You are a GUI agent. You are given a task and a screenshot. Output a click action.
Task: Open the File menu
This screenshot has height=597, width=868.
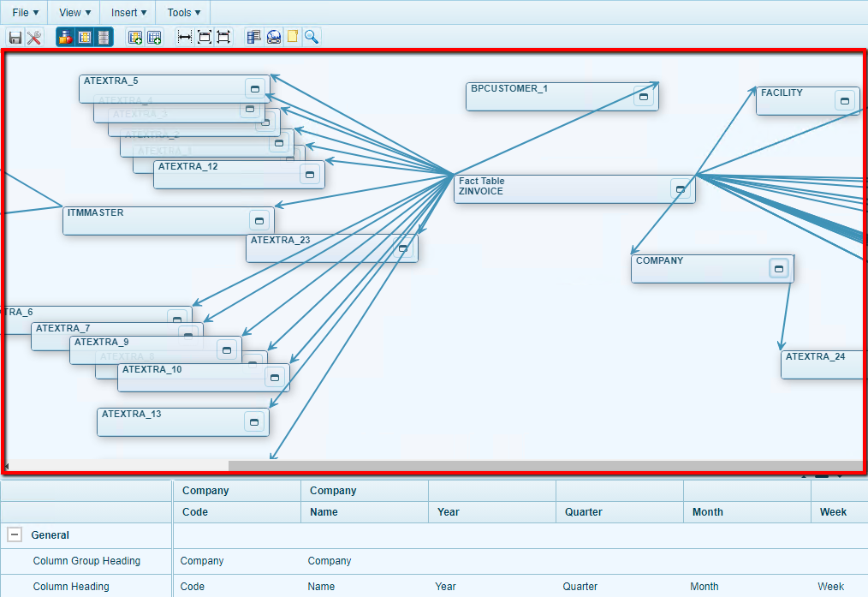click(25, 12)
